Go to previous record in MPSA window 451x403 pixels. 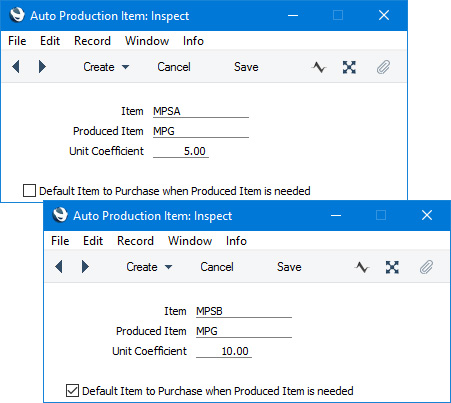[x=16, y=67]
